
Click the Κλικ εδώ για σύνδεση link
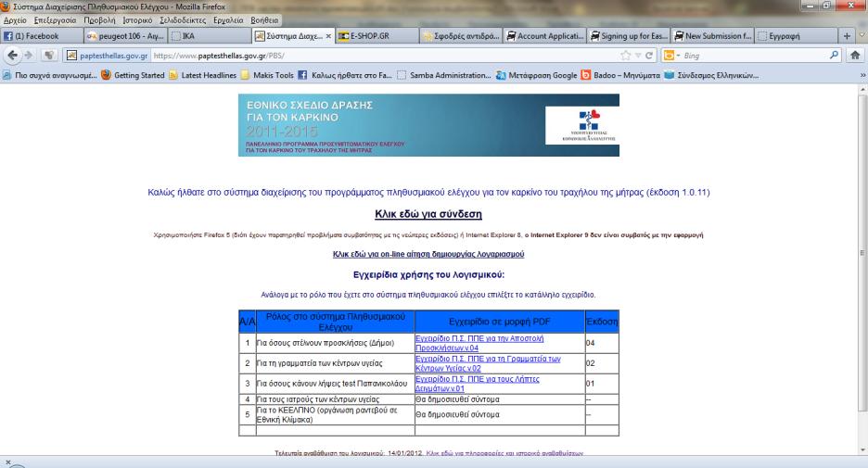[428, 214]
